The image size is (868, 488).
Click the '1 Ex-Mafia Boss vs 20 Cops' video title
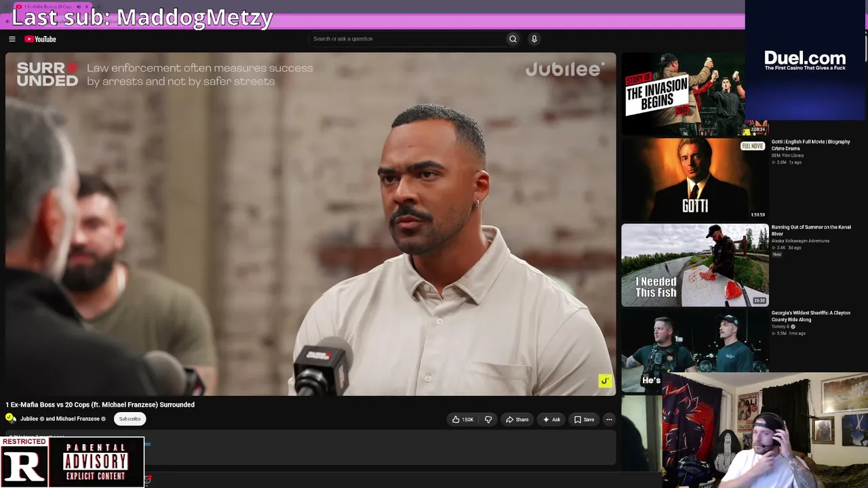pyautogui.click(x=100, y=405)
